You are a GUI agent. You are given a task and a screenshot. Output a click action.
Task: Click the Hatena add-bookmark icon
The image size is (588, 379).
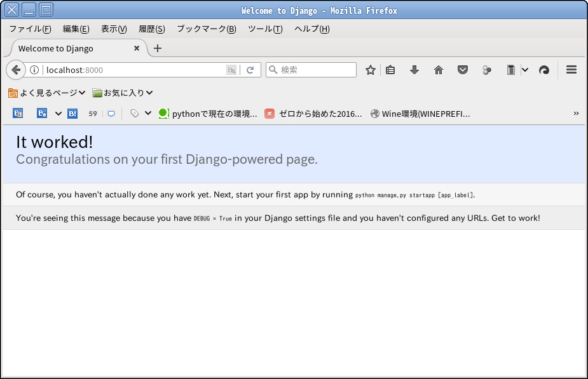pos(41,113)
